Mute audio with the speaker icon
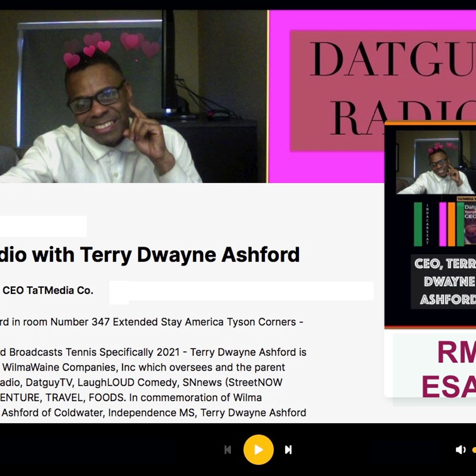 tap(461, 450)
